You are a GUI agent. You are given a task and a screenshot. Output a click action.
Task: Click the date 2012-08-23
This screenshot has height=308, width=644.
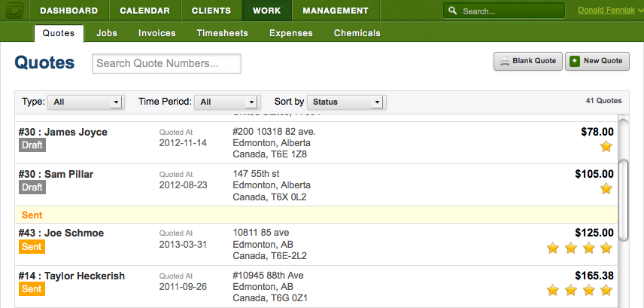[183, 185]
